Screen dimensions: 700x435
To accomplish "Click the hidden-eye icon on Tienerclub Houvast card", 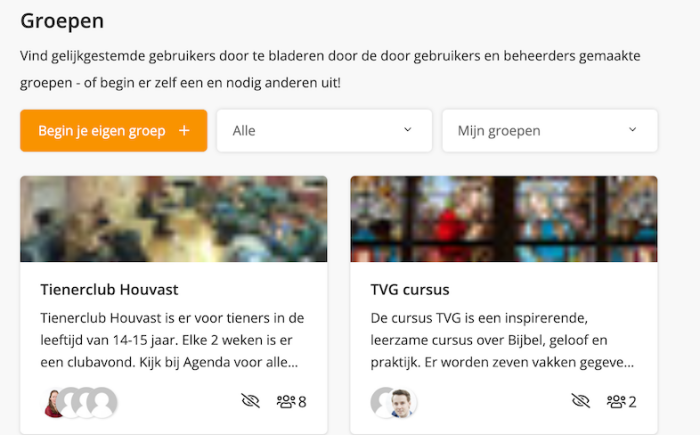I will click(250, 401).
